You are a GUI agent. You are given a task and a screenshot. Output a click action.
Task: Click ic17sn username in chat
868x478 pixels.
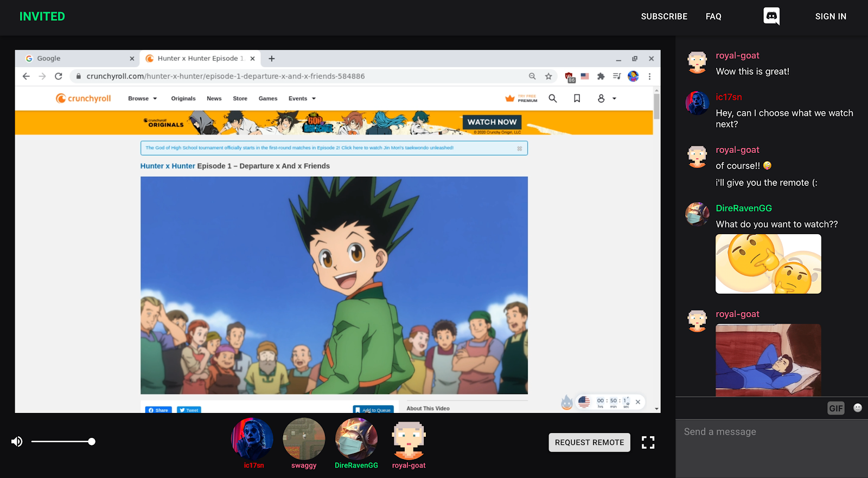[x=729, y=97]
